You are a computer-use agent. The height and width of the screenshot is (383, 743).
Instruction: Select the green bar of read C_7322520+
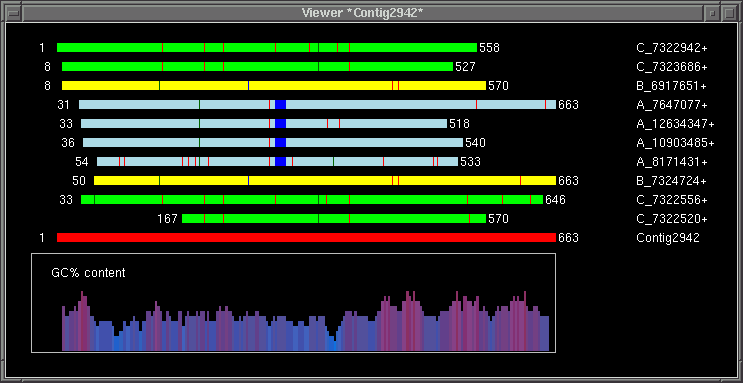(334, 218)
